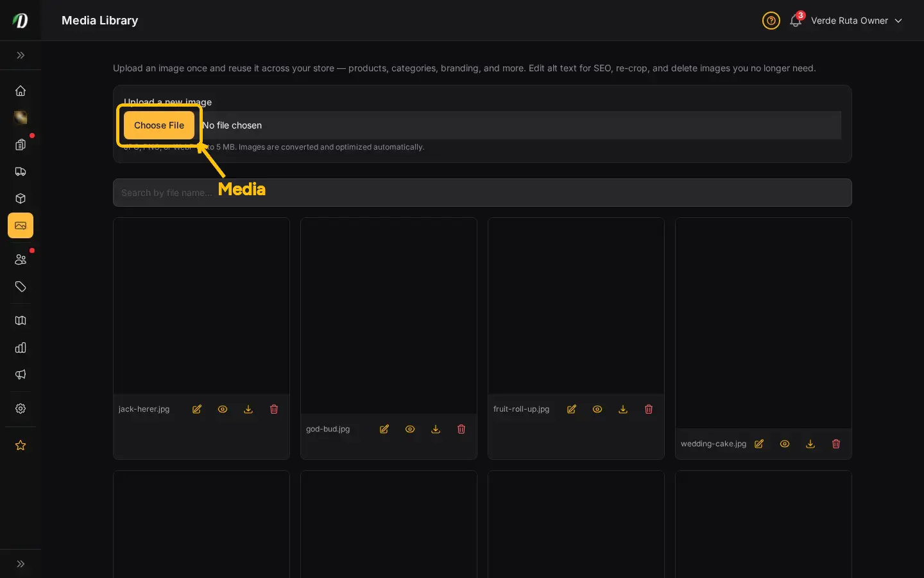Screen dimensions: 924x578
Task: Click the star icon in sidebar
Action: (x=21, y=445)
